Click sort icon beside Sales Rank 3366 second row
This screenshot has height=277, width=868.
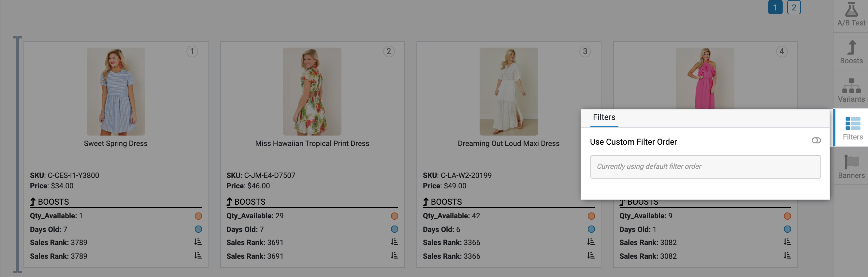coord(591,256)
